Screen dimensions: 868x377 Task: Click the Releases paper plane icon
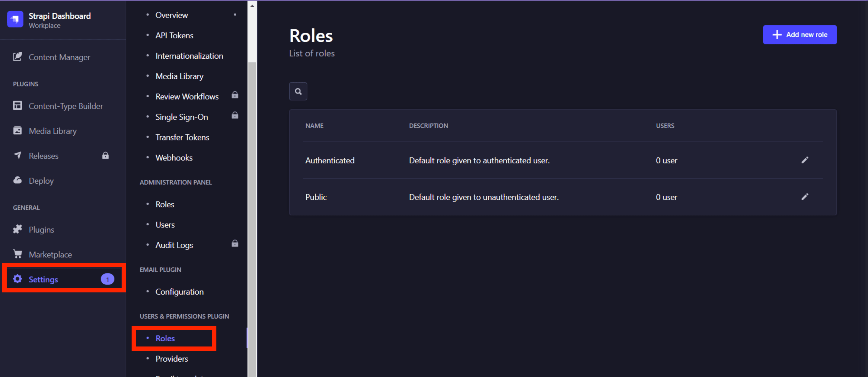(x=18, y=155)
